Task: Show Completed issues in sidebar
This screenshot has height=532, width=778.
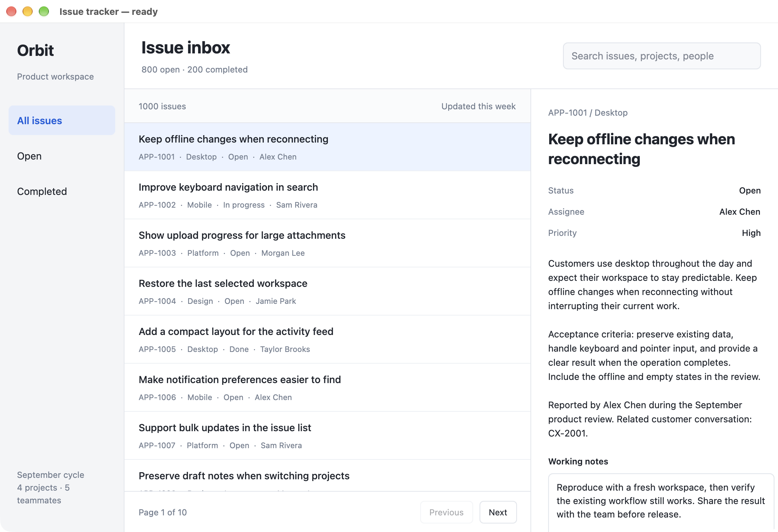Action: point(62,191)
